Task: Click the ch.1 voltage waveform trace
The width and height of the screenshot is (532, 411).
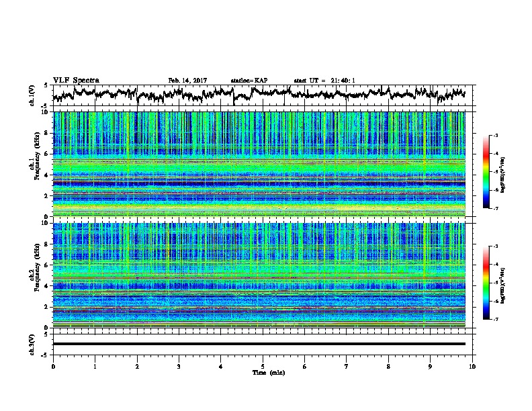Action: tap(259, 94)
